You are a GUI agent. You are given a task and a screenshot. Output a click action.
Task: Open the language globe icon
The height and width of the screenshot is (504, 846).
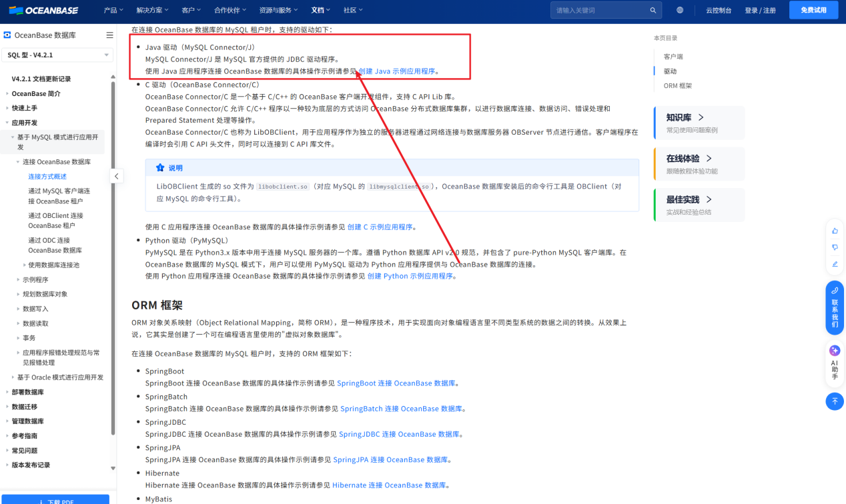click(680, 10)
